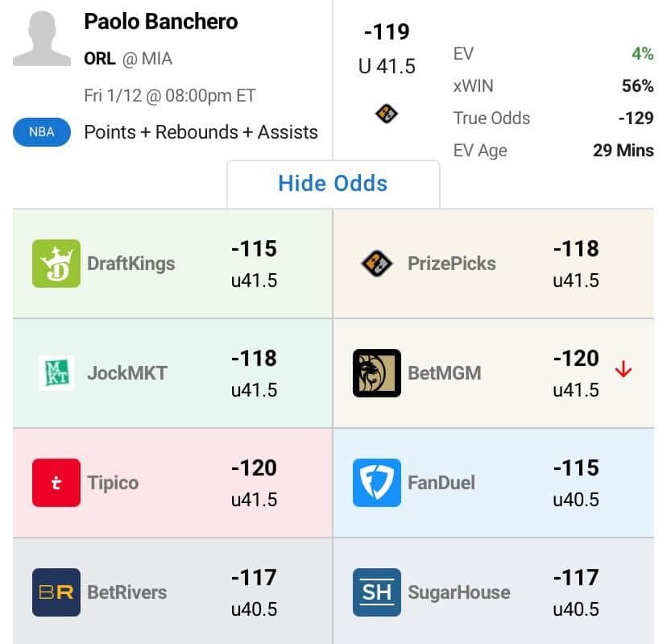Click the red Tipico logo icon
Image resolution: width=667 pixels, height=644 pixels.
[x=56, y=483]
